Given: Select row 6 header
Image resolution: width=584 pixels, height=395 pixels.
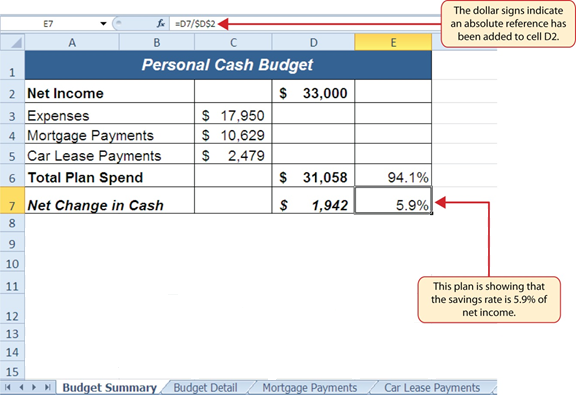Looking at the screenshot, I should [x=12, y=175].
